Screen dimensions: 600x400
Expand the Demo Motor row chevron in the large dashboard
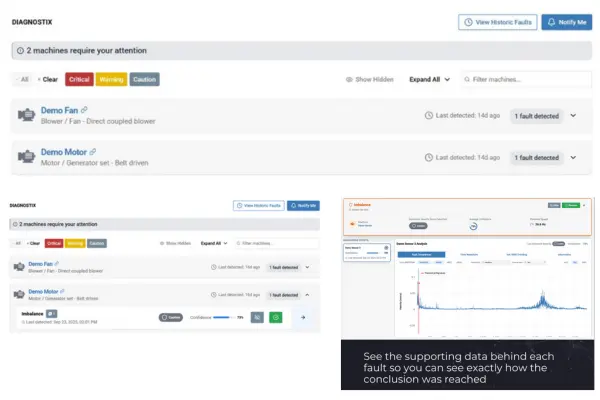click(573, 157)
